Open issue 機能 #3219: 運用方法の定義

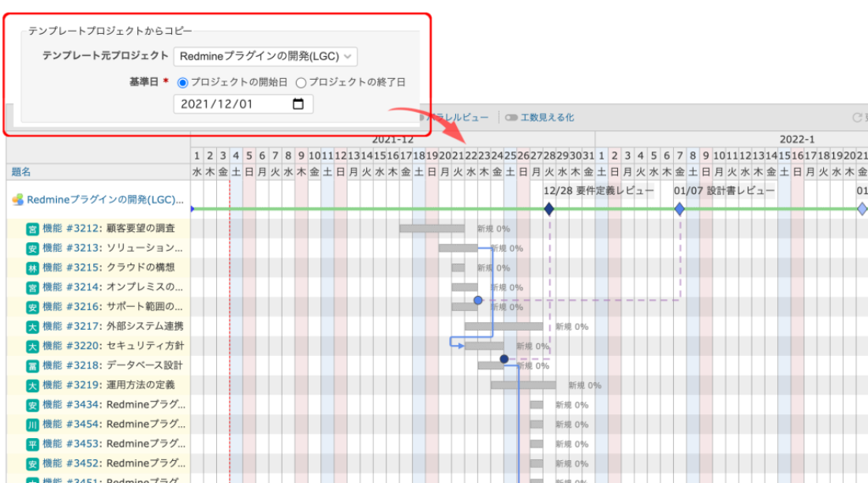click(109, 384)
